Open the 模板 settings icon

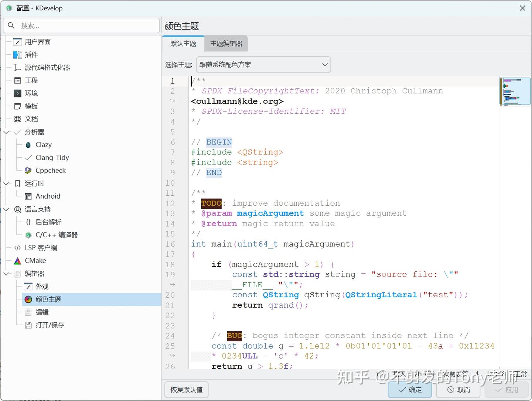17,106
